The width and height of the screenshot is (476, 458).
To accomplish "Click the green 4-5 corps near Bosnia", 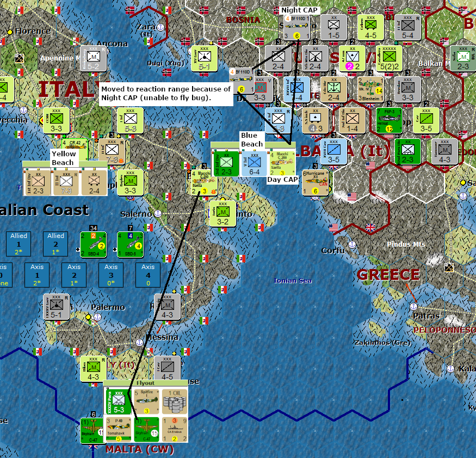I will 370,27.
